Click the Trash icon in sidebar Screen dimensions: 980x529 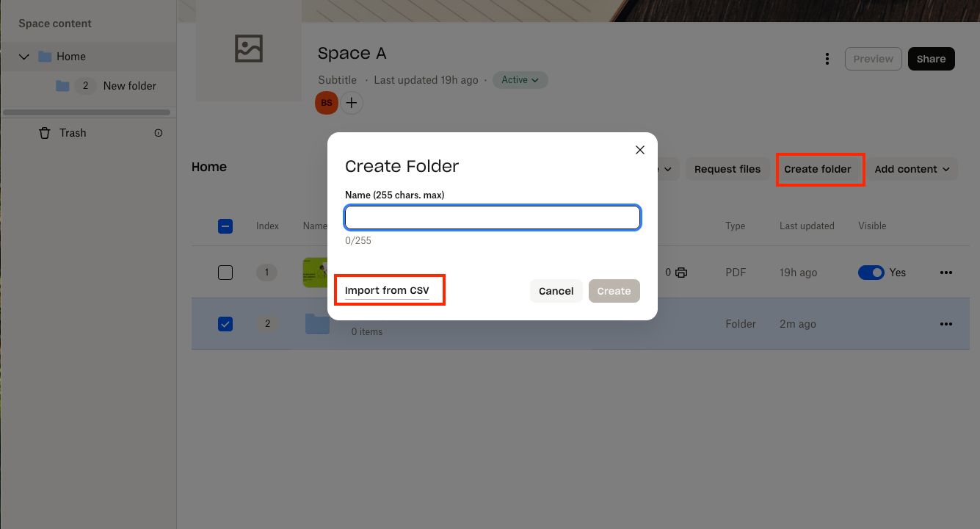45,133
